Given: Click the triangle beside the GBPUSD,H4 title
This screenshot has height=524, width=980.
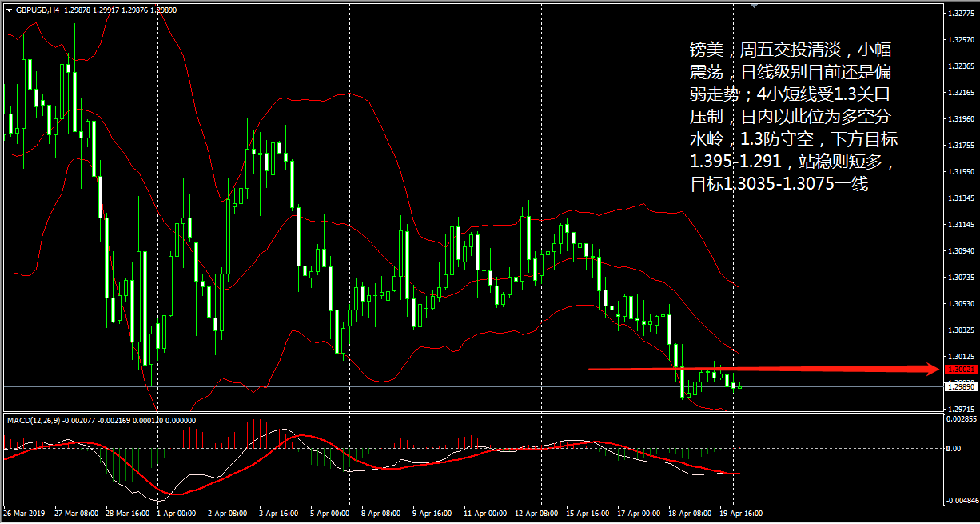Looking at the screenshot, I should (9, 10).
